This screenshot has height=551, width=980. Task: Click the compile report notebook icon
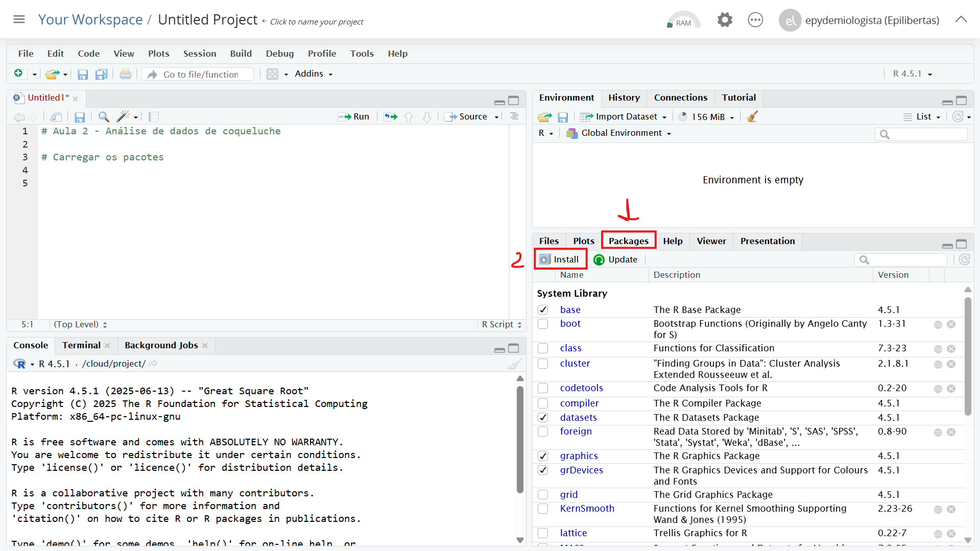[154, 117]
